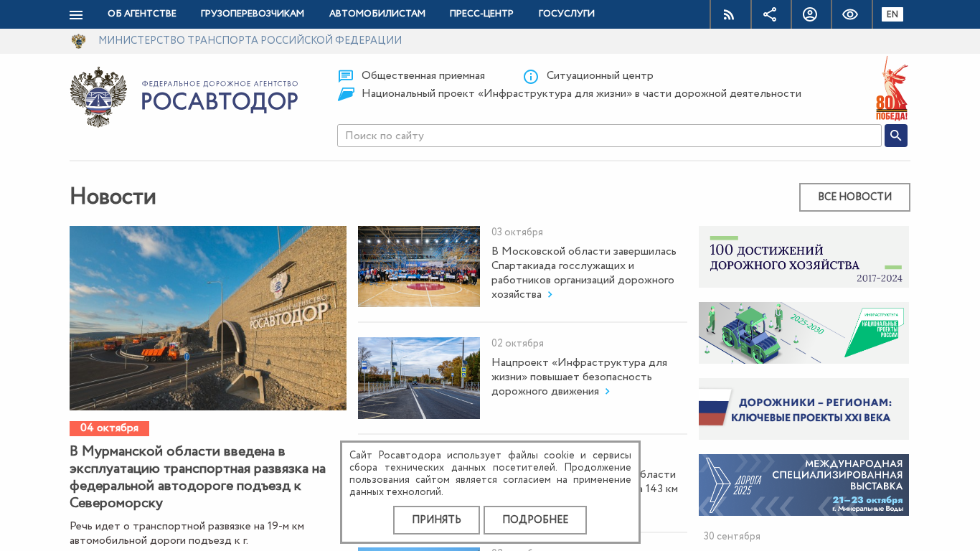Screen dimensions: 980x551
Task: Click the share icon in top bar
Action: click(x=770, y=14)
